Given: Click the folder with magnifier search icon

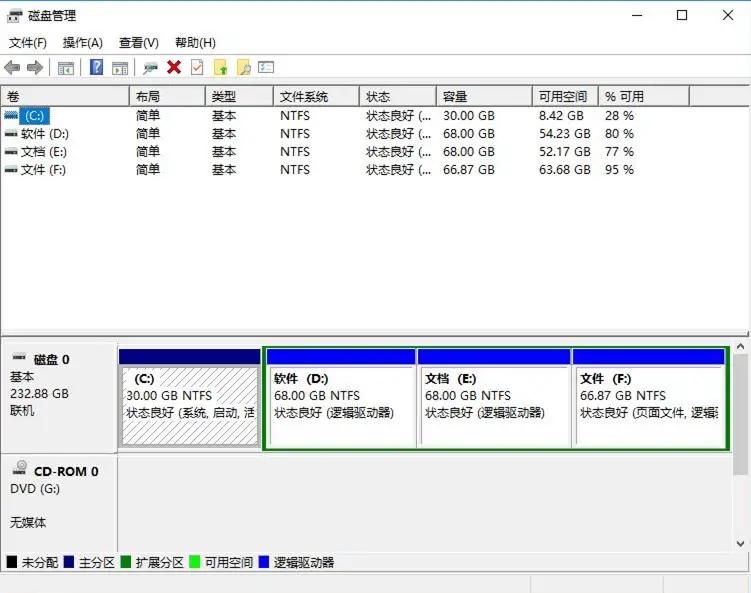Looking at the screenshot, I should click(x=243, y=67).
